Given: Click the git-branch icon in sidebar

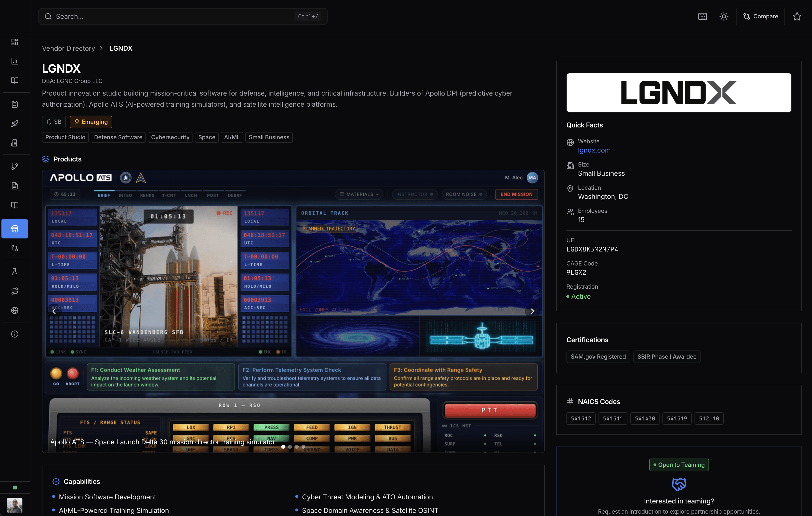Looking at the screenshot, I should pyautogui.click(x=14, y=167).
